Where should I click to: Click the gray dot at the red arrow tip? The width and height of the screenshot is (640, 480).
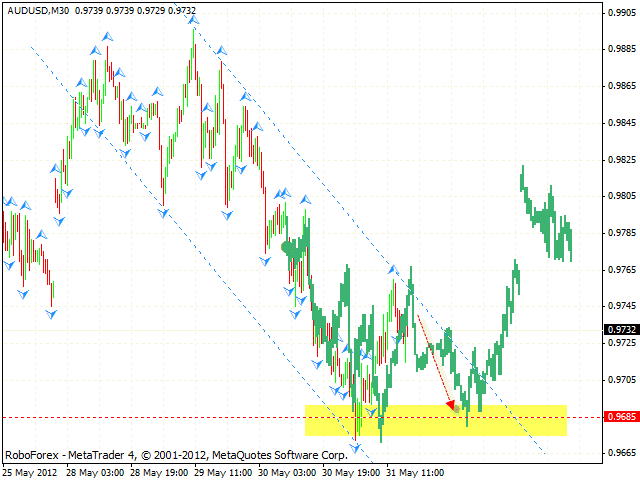coord(457,407)
